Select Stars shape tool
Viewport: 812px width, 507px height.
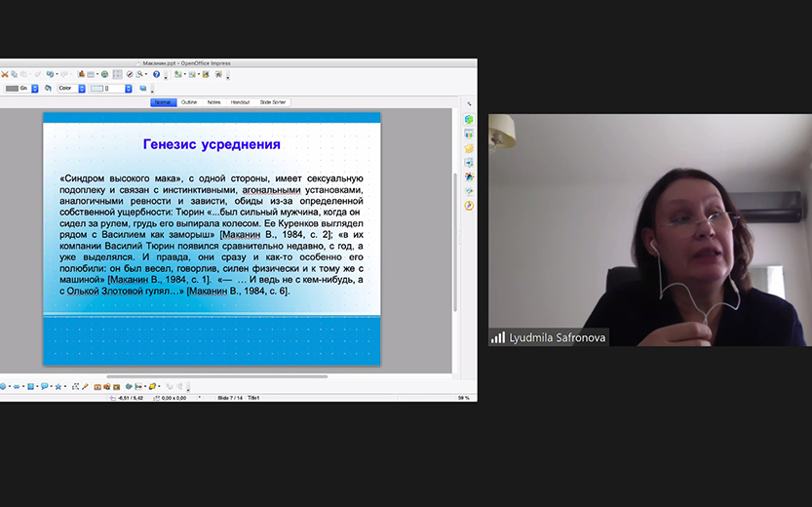point(58,386)
